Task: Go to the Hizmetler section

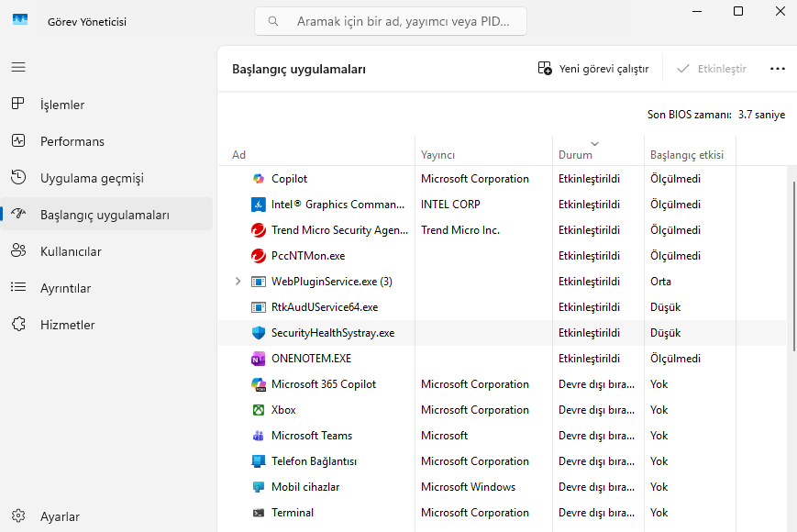Action: pyautogui.click(x=67, y=325)
